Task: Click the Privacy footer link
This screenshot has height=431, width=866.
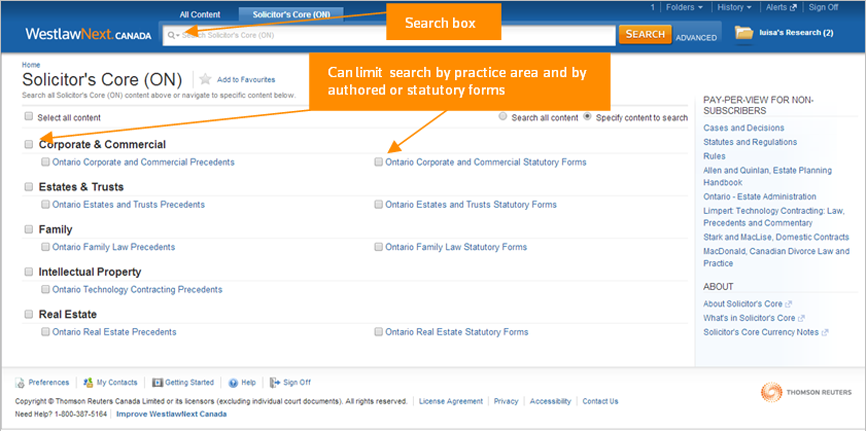Action: [506, 401]
